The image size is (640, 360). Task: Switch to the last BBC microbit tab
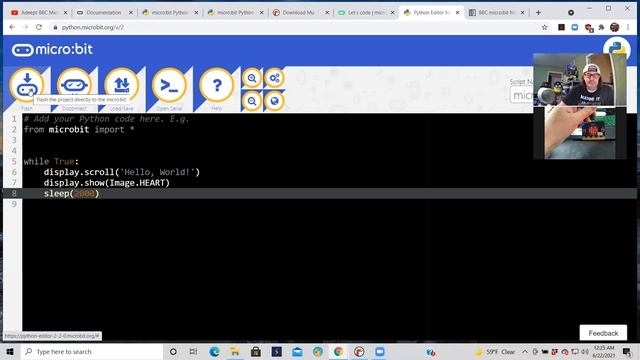[495, 13]
